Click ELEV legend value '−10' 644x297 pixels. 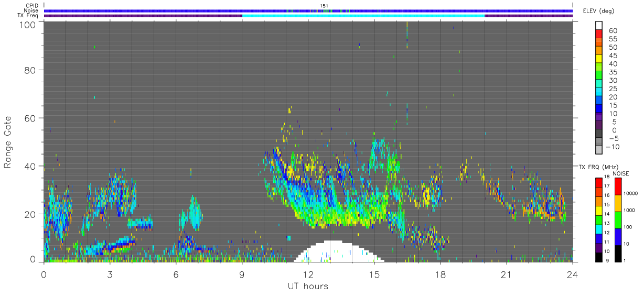[x=614, y=147]
